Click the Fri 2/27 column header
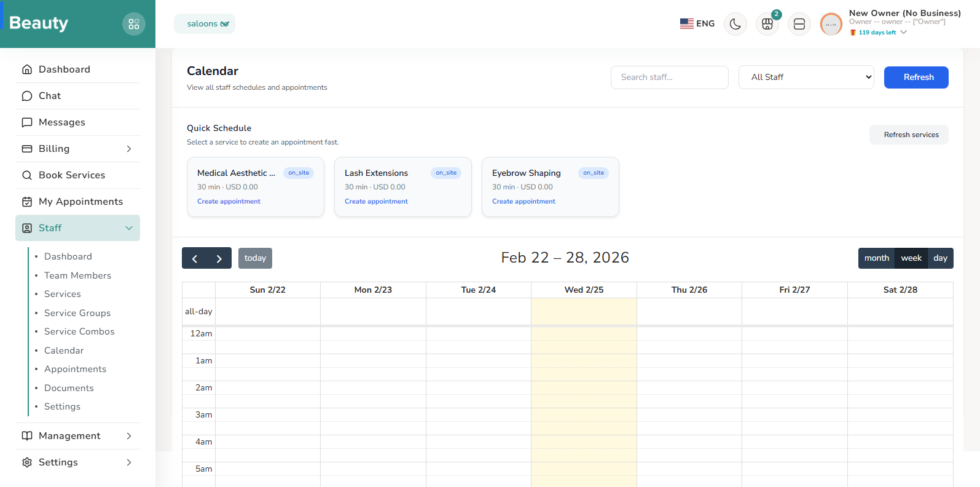This screenshot has width=980, height=487. pos(794,290)
